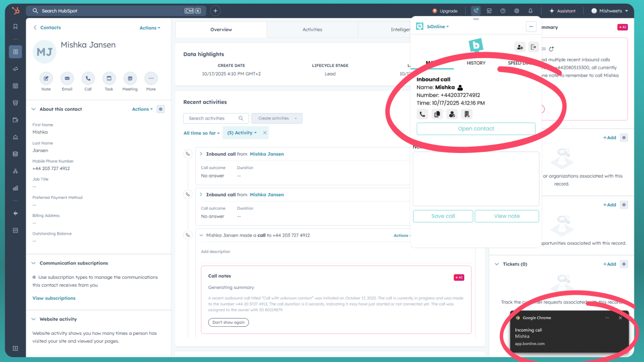Remove the Activity filter with the X
Screen dimensions: 644x362
click(265, 133)
